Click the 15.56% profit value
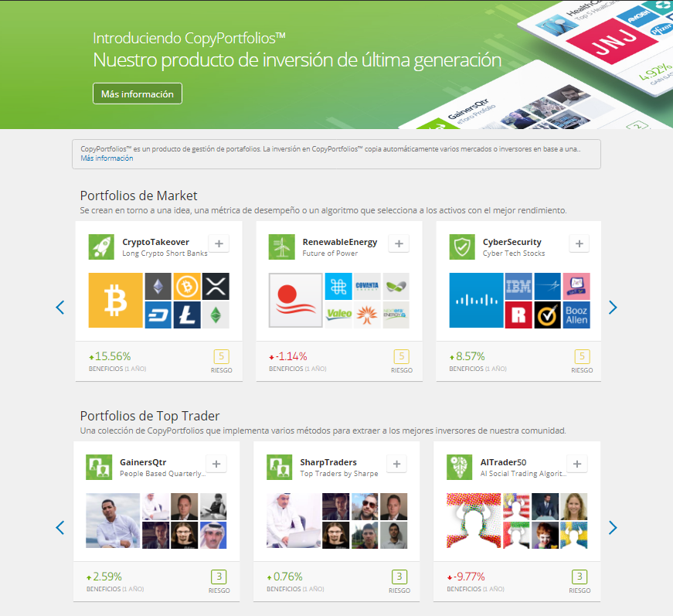Image resolution: width=673 pixels, height=616 pixels. point(113,356)
